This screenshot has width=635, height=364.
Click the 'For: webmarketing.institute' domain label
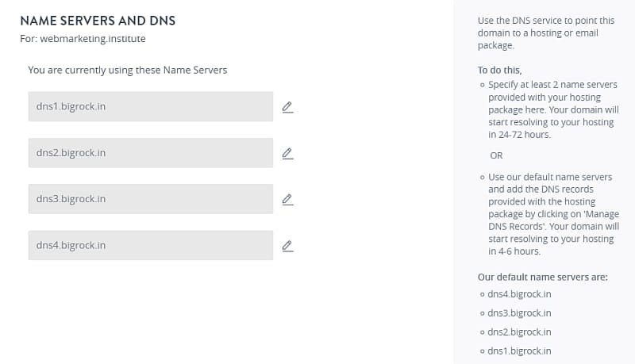tap(83, 38)
